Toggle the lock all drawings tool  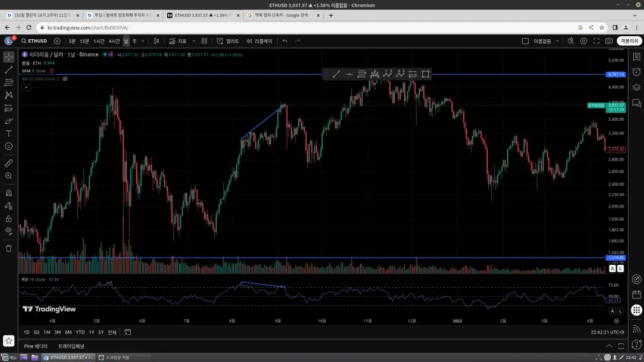tap(8, 219)
